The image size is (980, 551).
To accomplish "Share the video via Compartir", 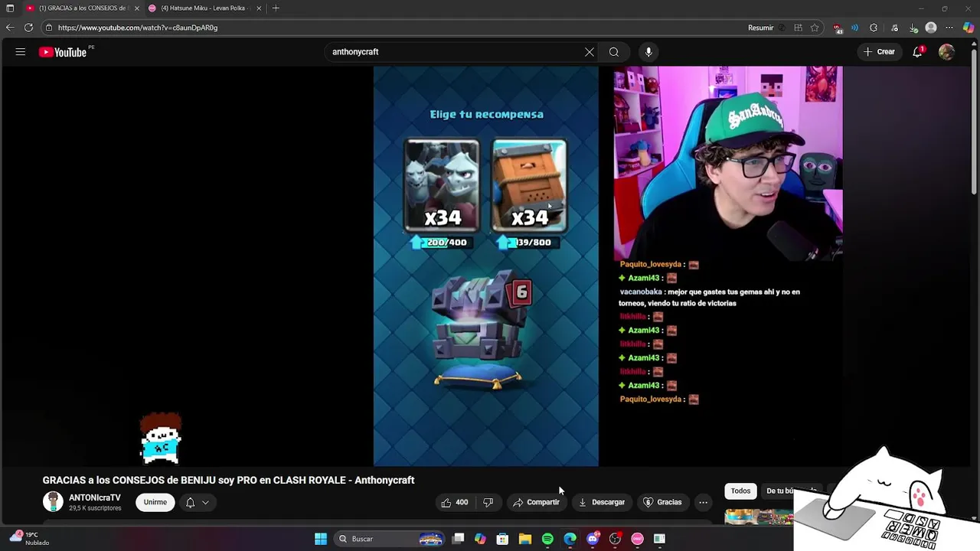I will coord(537,502).
